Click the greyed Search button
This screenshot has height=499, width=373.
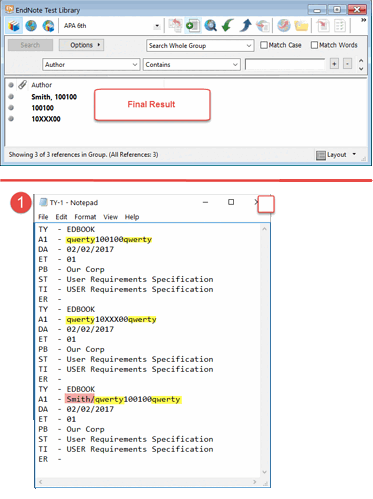coord(30,45)
